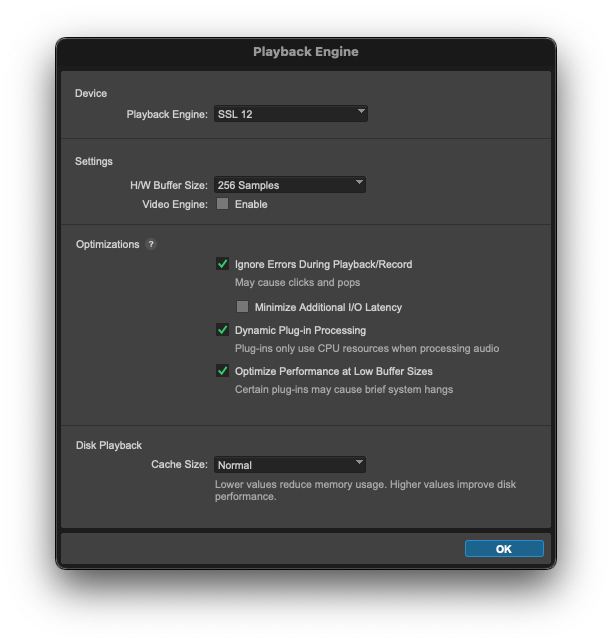Open the Optimizations help question mark icon
The image size is (612, 643).
pyautogui.click(x=151, y=244)
